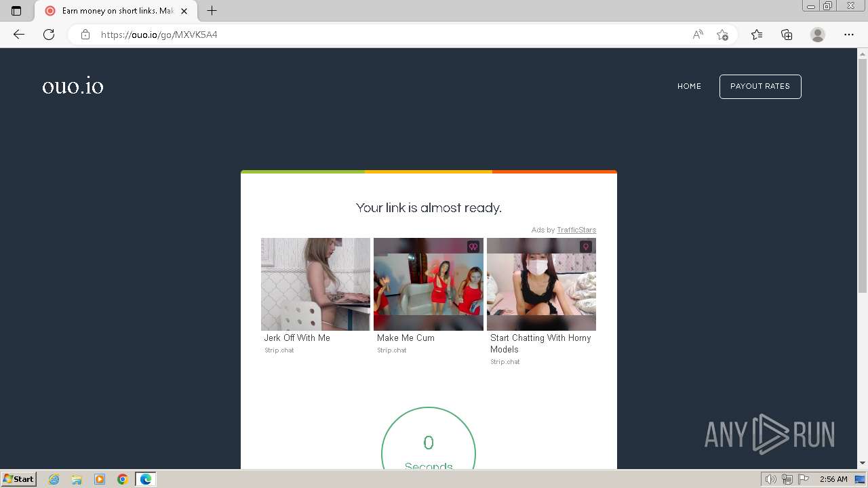The image size is (868, 488).
Task: Open the volume icon in system tray
Action: point(771,479)
